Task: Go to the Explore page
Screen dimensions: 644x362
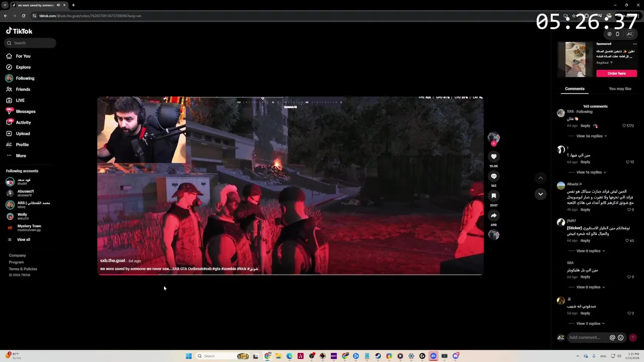Action: (19, 67)
